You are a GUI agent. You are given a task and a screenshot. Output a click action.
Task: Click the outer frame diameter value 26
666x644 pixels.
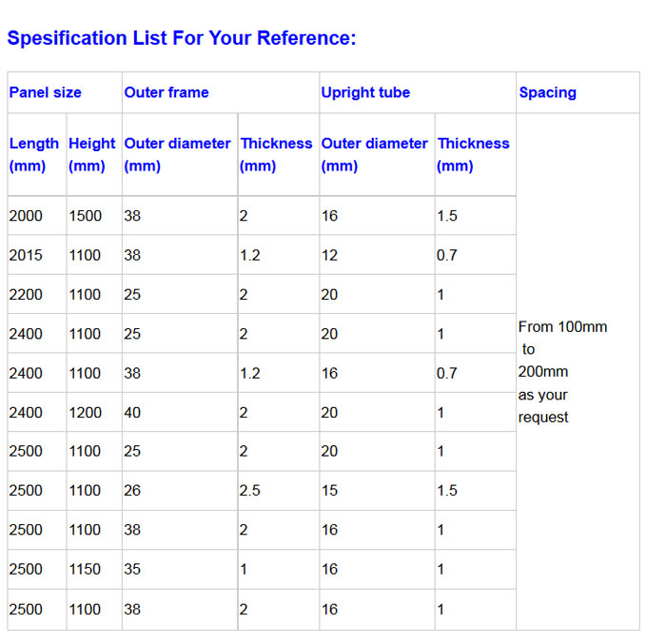point(132,491)
